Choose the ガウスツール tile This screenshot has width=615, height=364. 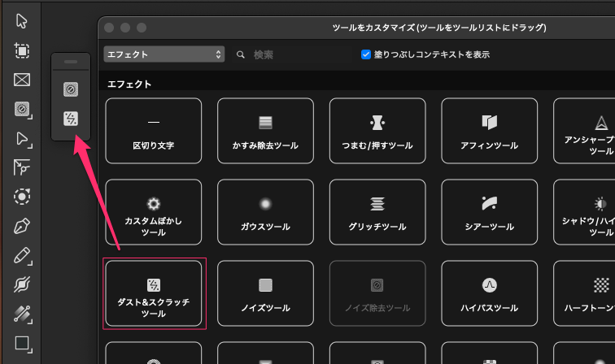pyautogui.click(x=265, y=212)
